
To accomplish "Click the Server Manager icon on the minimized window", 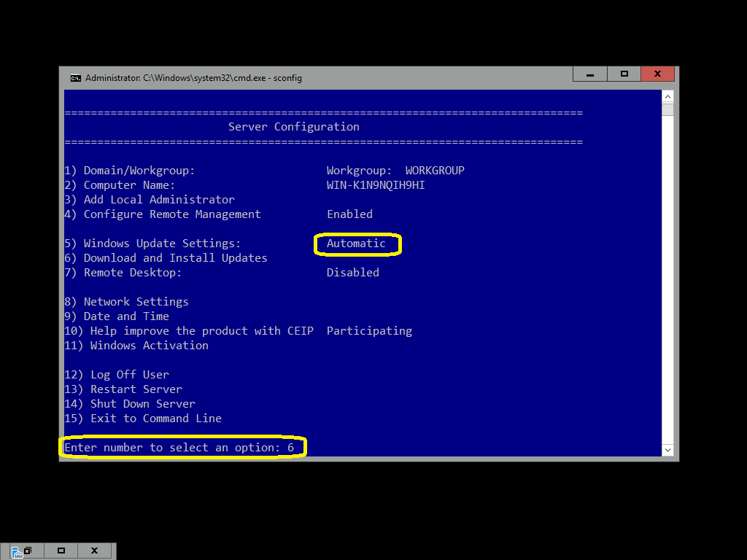I will click(16, 551).
